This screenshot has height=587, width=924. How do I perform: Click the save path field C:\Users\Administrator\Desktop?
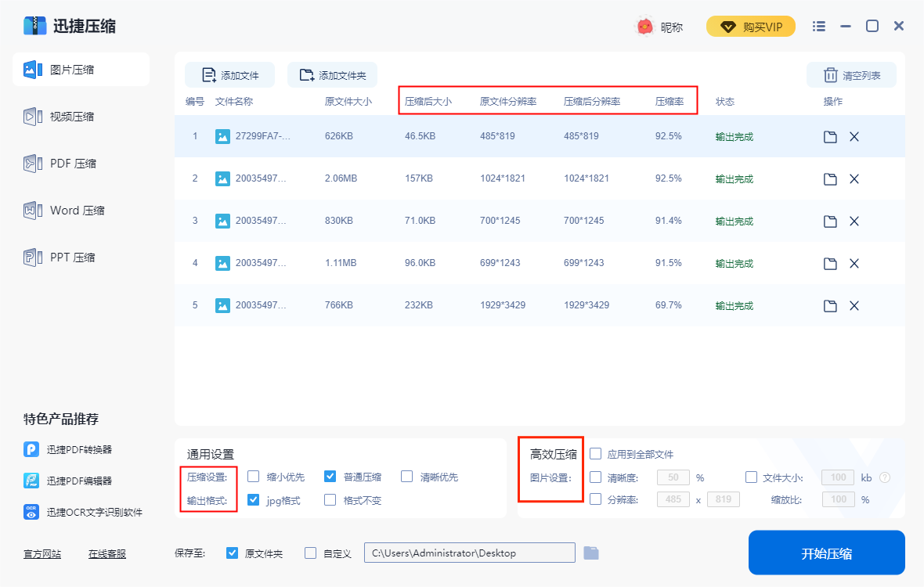pos(470,553)
